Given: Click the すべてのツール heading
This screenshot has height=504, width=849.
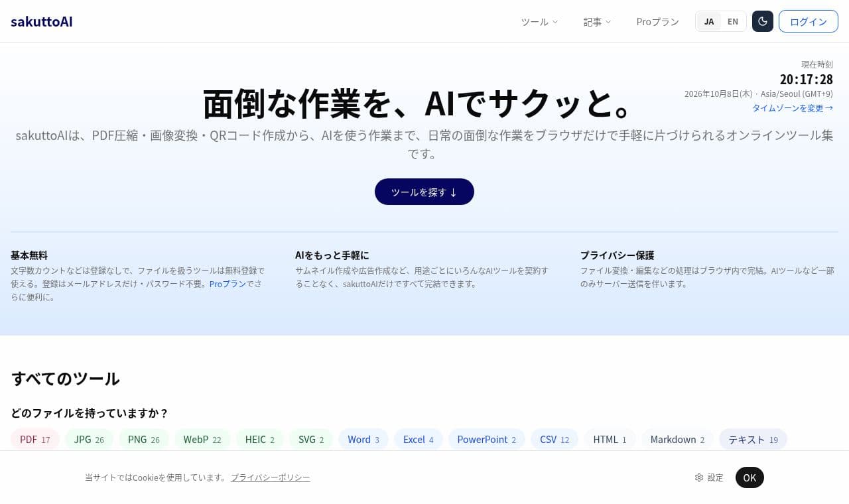Looking at the screenshot, I should pos(65,379).
